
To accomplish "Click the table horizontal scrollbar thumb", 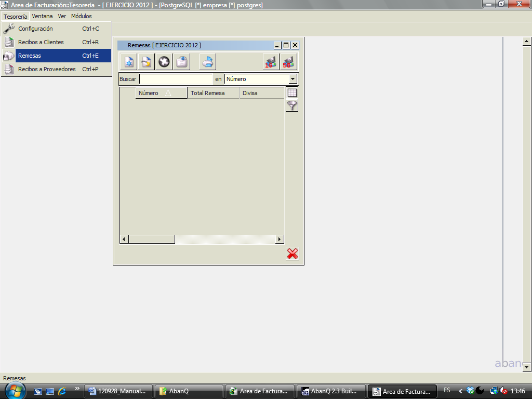I will [152, 239].
